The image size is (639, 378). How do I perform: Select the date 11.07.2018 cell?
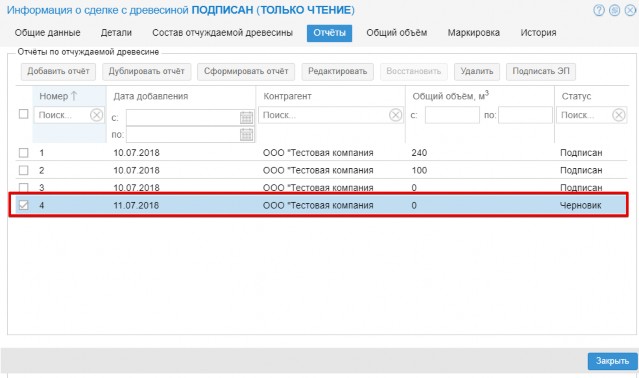click(136, 205)
